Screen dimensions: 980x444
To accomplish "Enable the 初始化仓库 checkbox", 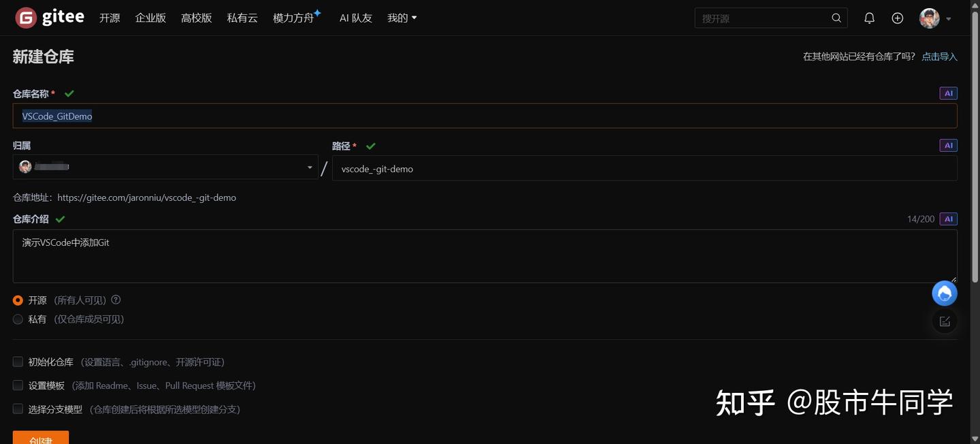I will [18, 361].
